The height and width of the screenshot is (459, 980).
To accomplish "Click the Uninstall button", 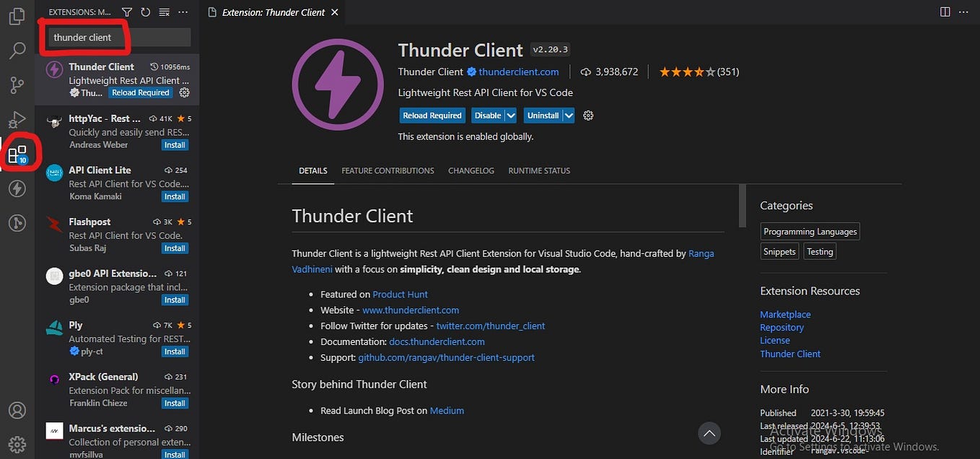I will [543, 115].
